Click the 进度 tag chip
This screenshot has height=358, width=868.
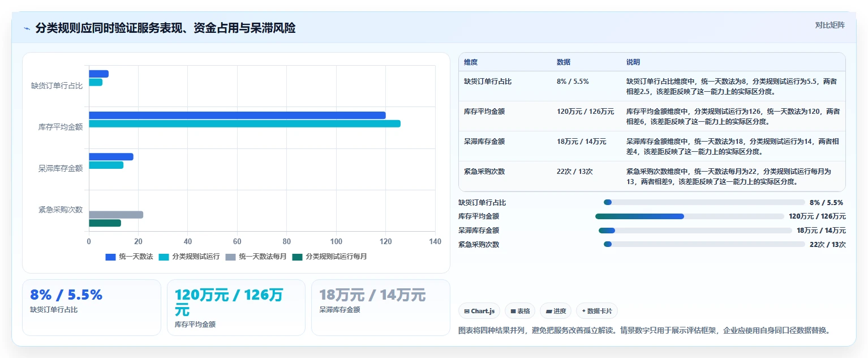coord(556,311)
